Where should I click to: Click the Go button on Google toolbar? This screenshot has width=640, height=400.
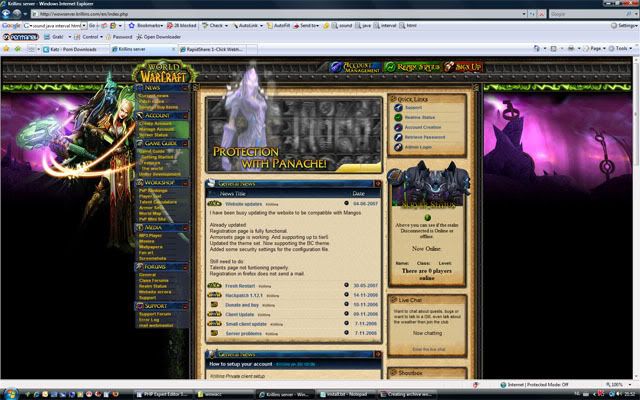point(92,25)
